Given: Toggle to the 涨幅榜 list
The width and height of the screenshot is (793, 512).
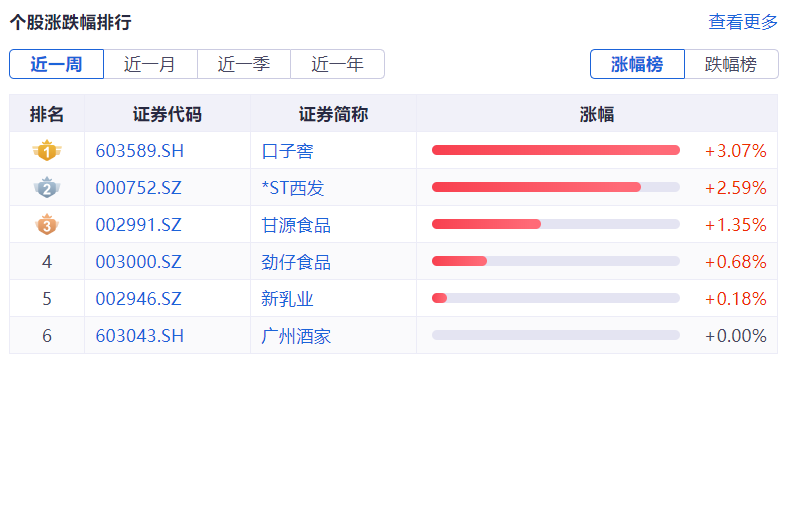Looking at the screenshot, I should [637, 64].
